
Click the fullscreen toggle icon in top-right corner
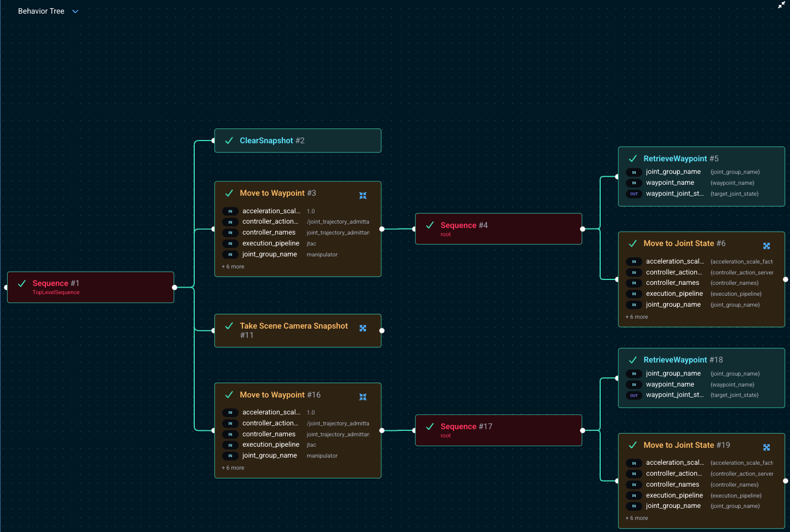click(x=781, y=5)
